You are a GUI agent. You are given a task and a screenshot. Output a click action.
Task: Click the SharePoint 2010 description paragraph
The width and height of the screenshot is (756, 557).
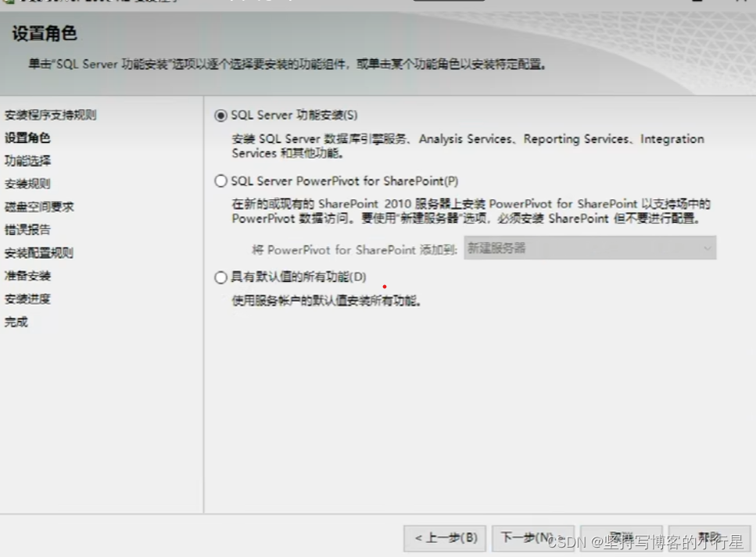(x=471, y=211)
